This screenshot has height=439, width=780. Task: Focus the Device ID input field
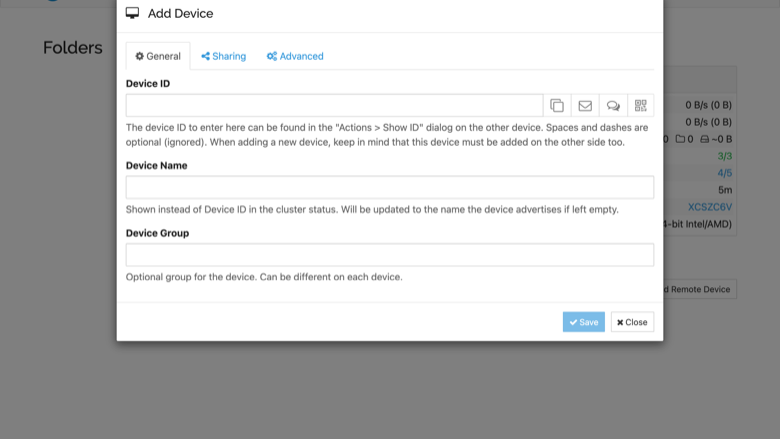[334, 105]
